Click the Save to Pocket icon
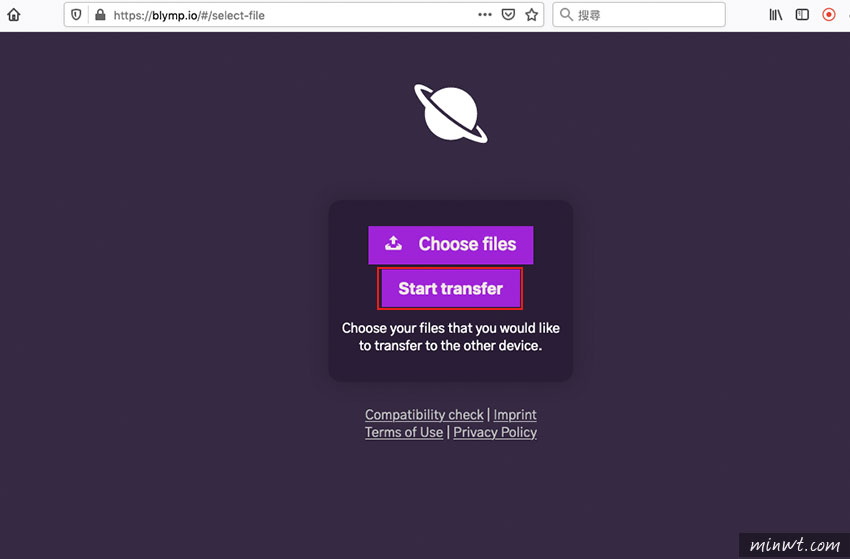 click(x=508, y=15)
